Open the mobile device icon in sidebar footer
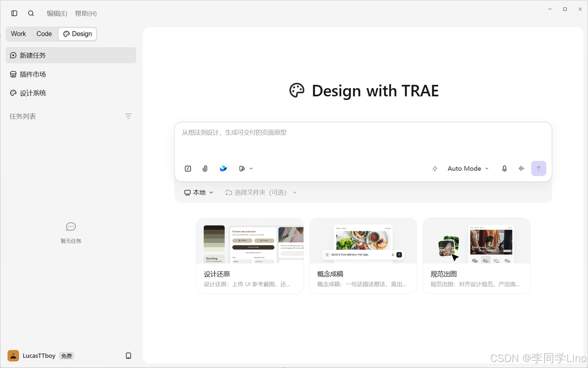The height and width of the screenshot is (368, 588). [129, 356]
